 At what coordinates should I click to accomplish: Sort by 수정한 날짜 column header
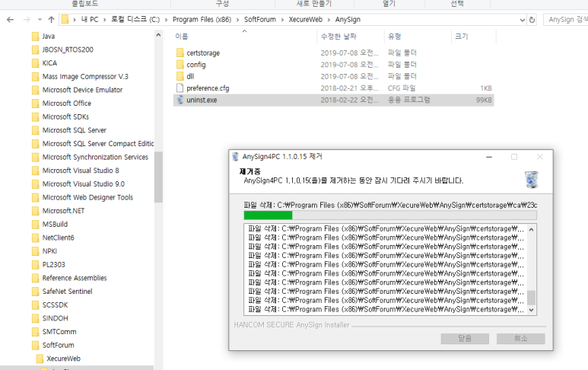coord(338,37)
